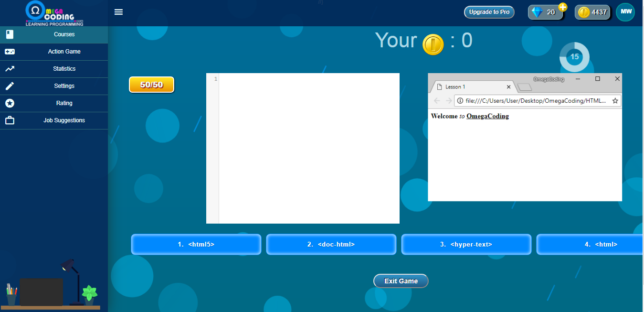
Task: Click the browser address bar URL
Action: 536,101
